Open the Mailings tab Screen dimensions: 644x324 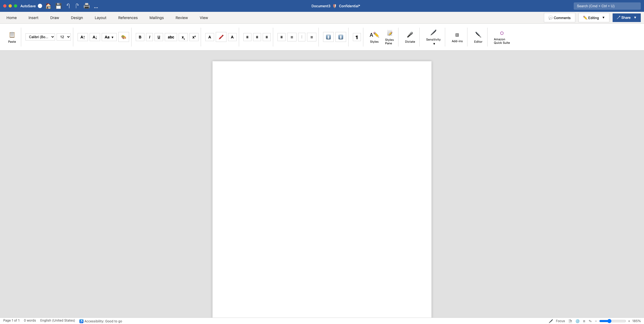[156, 17]
